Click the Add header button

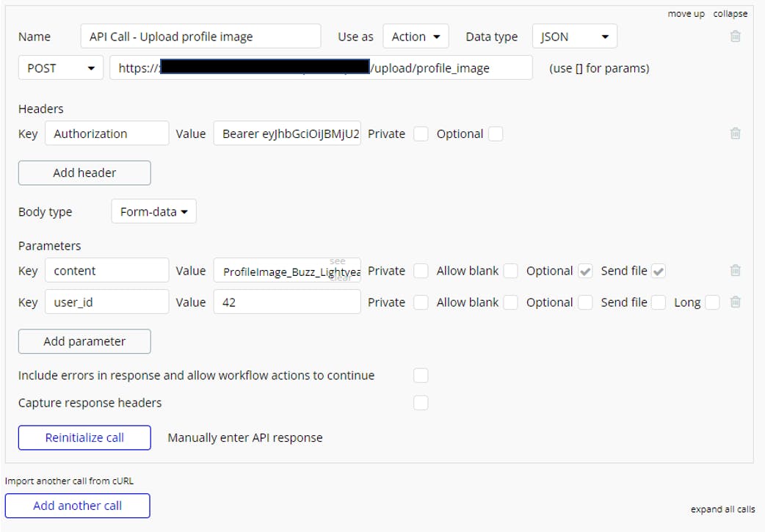click(x=84, y=173)
